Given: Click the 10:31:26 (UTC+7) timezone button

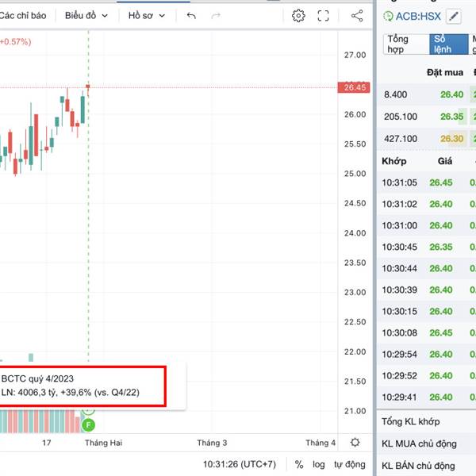Looking at the screenshot, I should (238, 465).
